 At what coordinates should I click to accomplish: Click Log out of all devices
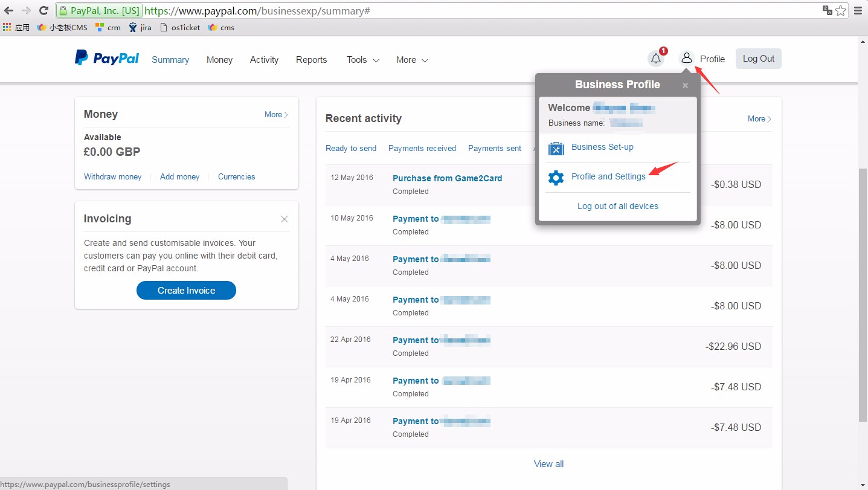618,206
